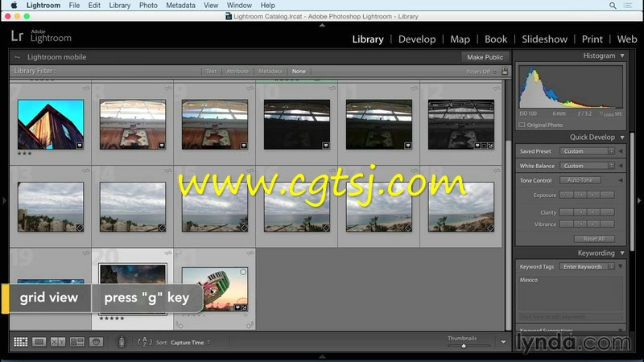Viewport: 644px width, 362px height.
Task: Open the Develop module
Action: [x=417, y=39]
